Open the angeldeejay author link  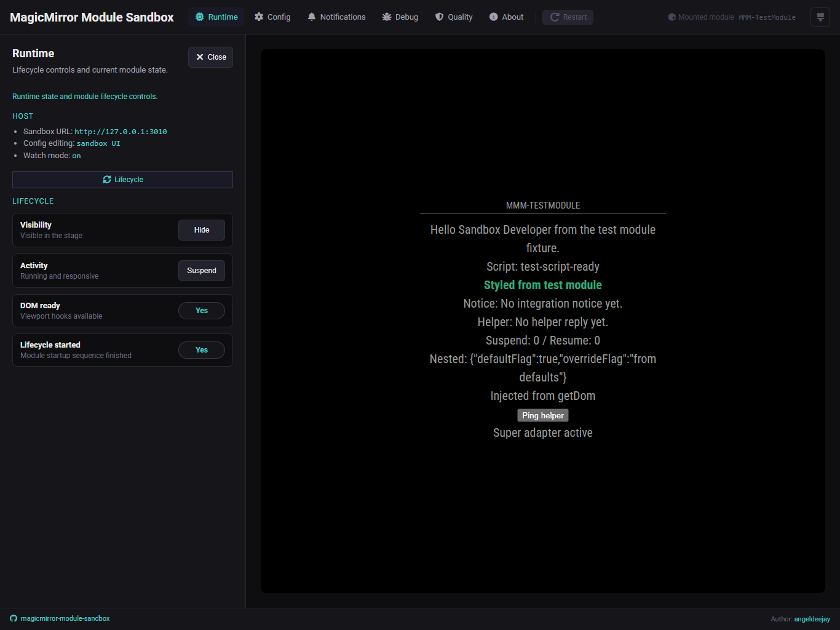pyautogui.click(x=812, y=619)
